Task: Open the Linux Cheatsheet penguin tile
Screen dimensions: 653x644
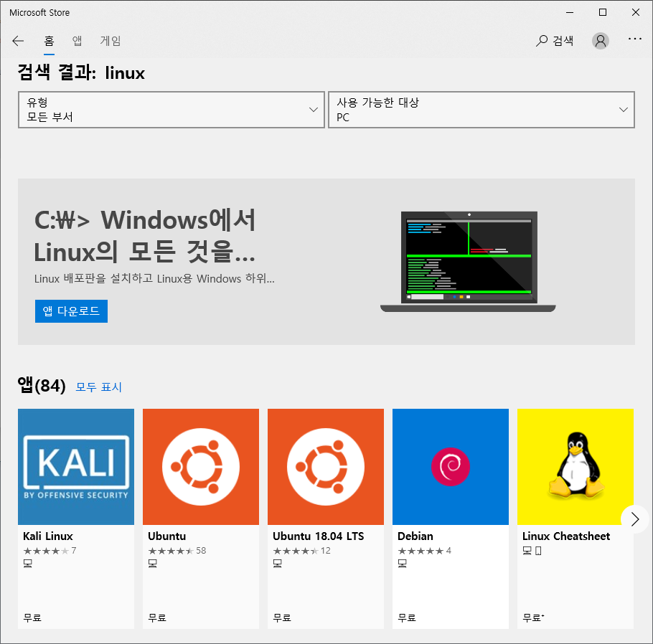Action: click(575, 467)
